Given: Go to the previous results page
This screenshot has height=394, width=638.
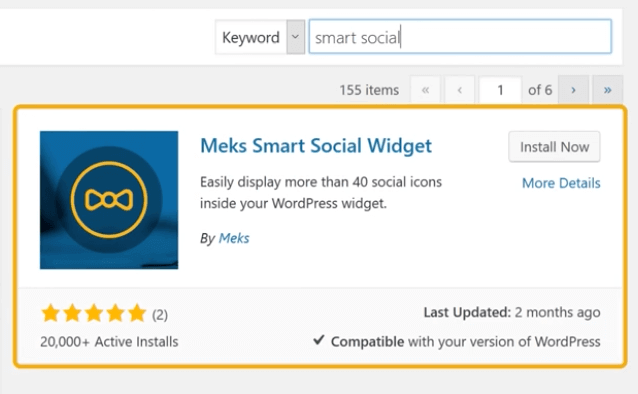Looking at the screenshot, I should (x=459, y=90).
